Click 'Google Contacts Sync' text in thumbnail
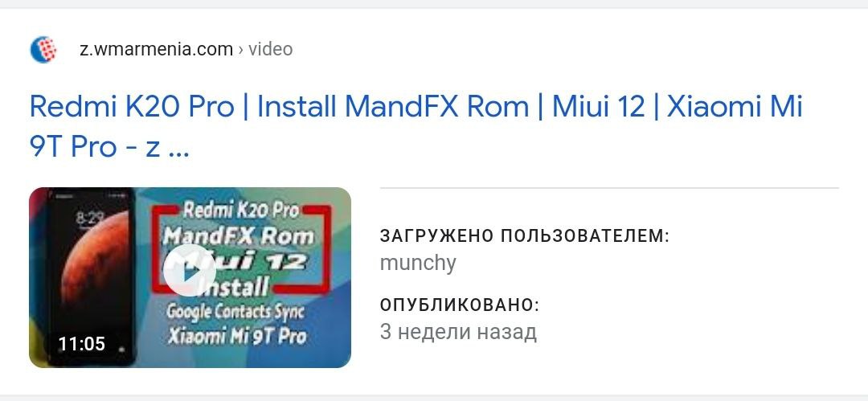The image size is (868, 401). [x=235, y=311]
